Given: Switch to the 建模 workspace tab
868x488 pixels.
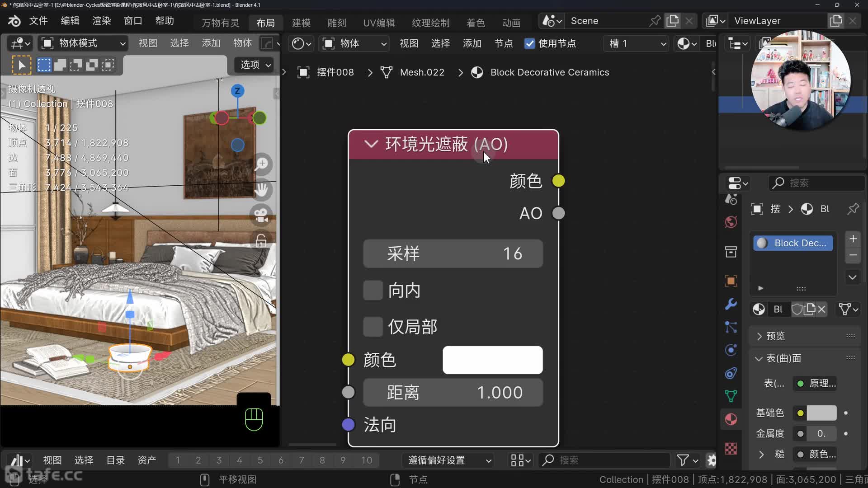Looking at the screenshot, I should [301, 23].
